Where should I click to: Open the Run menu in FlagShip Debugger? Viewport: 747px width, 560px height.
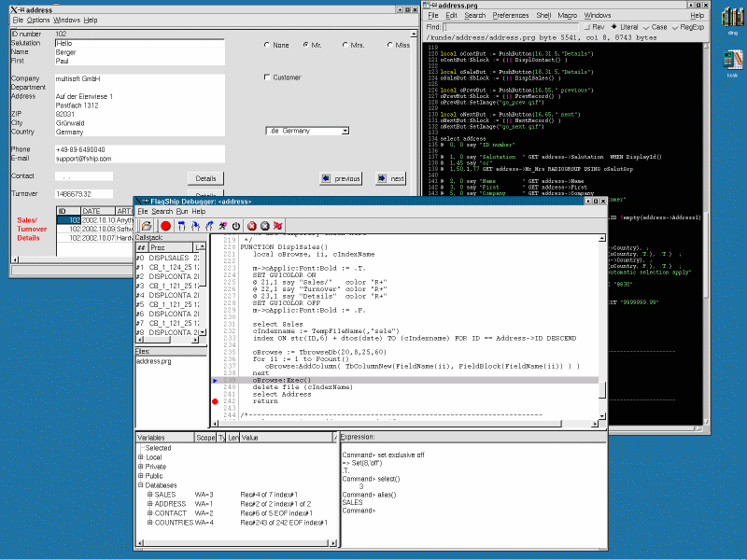pos(182,212)
